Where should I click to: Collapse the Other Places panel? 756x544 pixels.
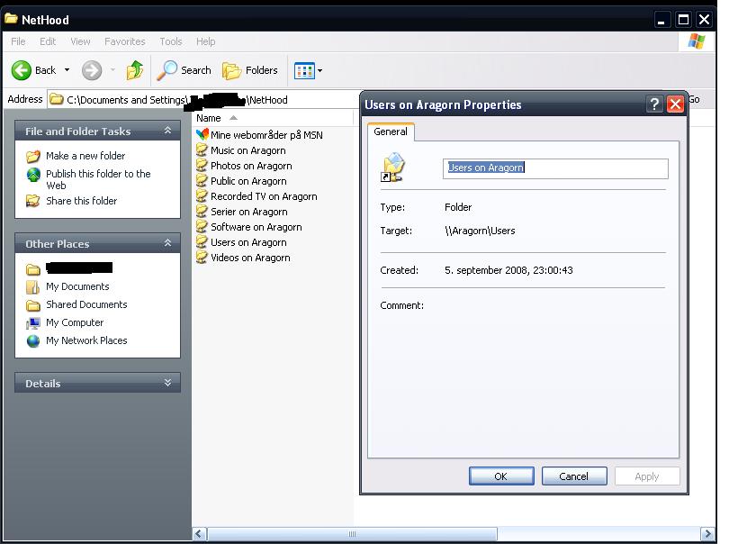[x=167, y=244]
